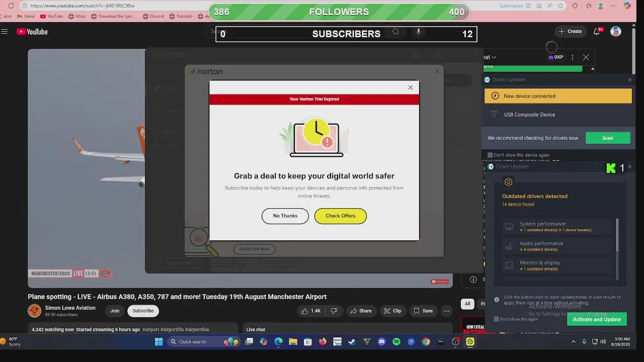Open the Translate bookmark

point(181,16)
